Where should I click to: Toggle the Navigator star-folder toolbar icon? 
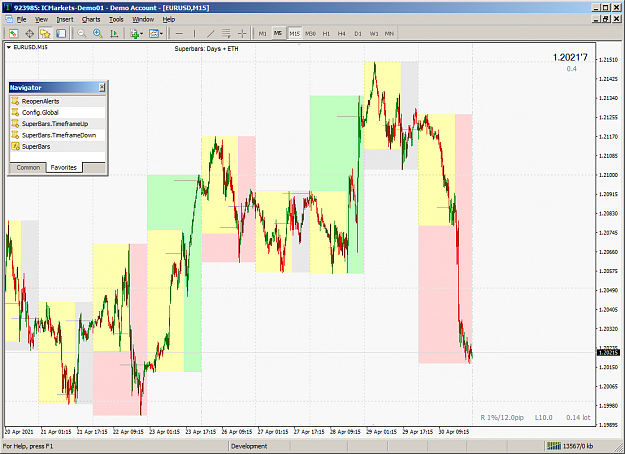tap(45, 33)
